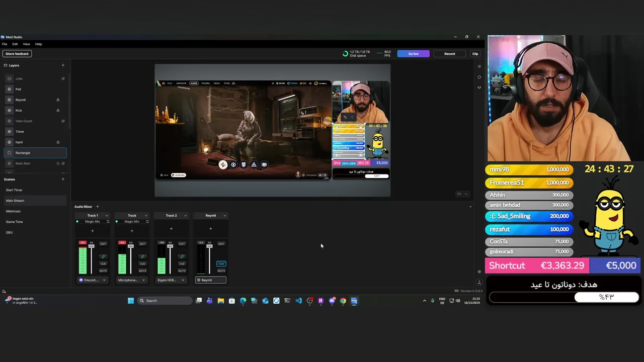Screen dimensions: 644x362
Task: Add an effect to the Reymit strip
Action: point(210,229)
